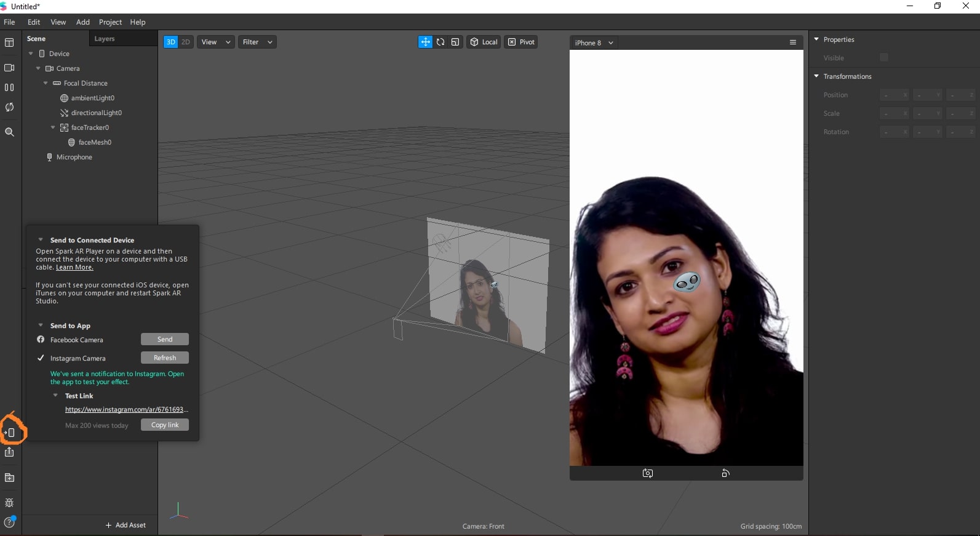980x536 pixels.
Task: Click Position X input field
Action: (x=894, y=95)
